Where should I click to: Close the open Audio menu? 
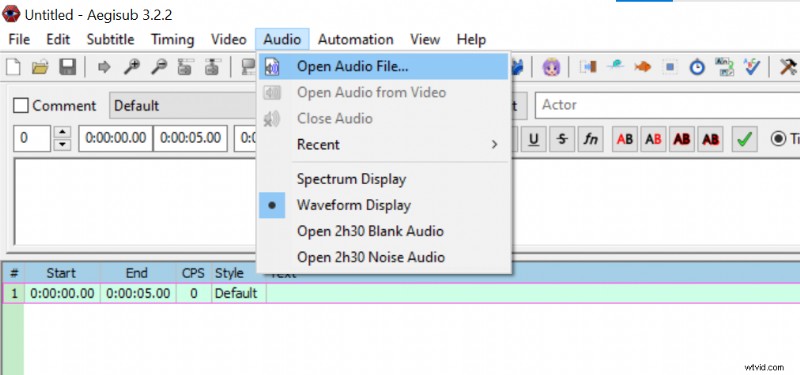tap(282, 39)
